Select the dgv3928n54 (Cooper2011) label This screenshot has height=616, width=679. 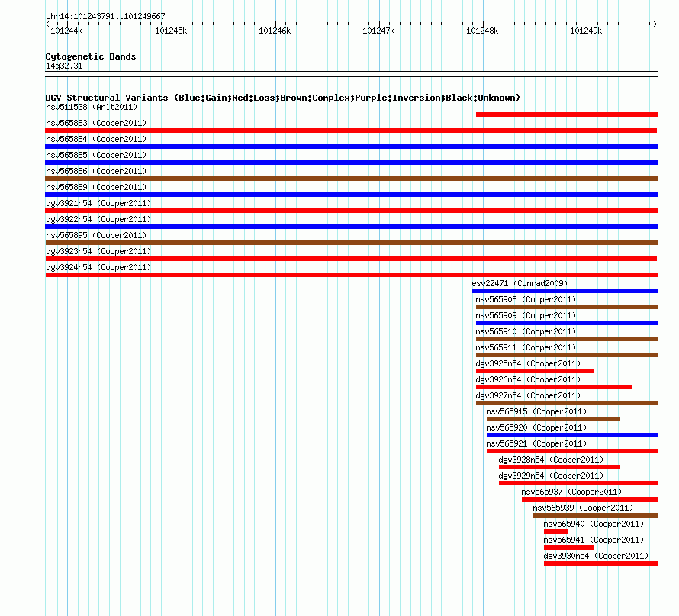pyautogui.click(x=551, y=460)
